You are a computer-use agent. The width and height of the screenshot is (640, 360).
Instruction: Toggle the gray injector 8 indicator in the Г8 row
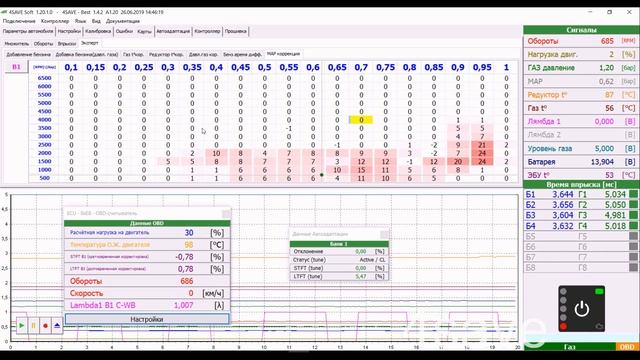pos(634,268)
